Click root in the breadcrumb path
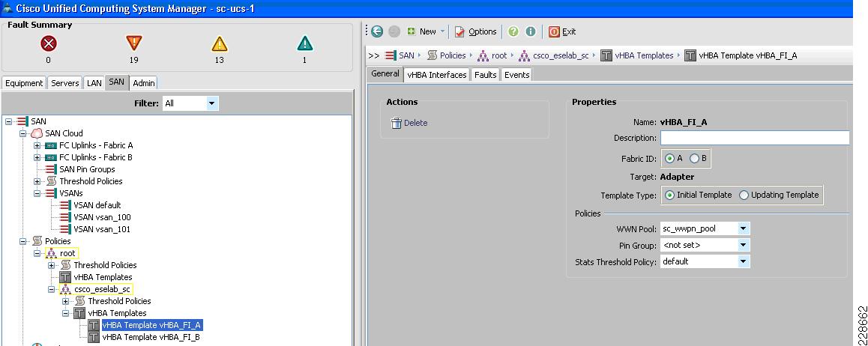The image size is (868, 346). click(x=500, y=55)
